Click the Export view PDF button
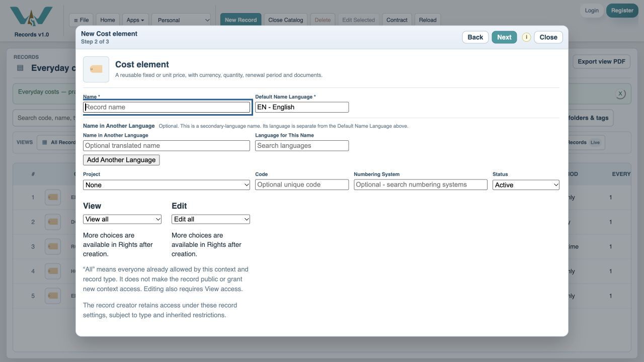Screen dimensions: 644x362 pyautogui.click(x=601, y=61)
